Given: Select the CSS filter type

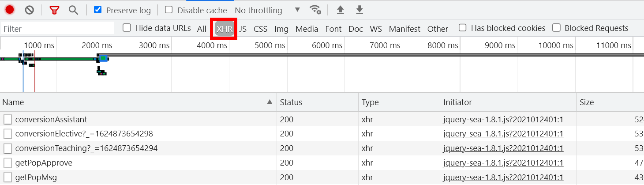Looking at the screenshot, I should pos(260,29).
